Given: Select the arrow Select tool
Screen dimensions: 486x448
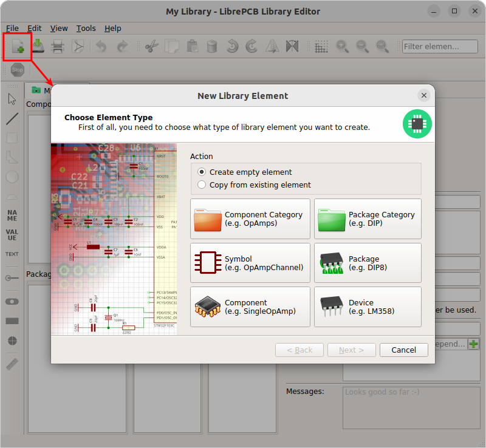Looking at the screenshot, I should point(12,99).
